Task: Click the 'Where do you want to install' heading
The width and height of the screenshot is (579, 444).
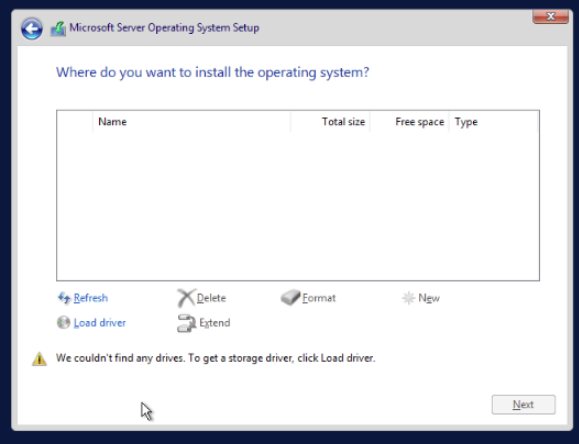Action: (212, 72)
